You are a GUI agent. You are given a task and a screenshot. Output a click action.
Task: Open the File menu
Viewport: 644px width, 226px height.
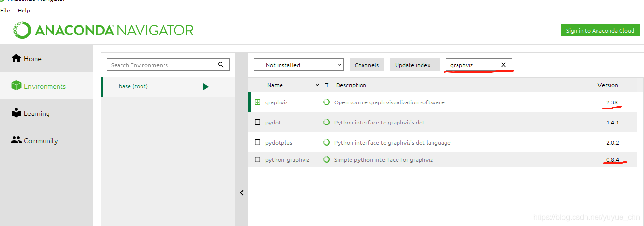click(x=5, y=11)
